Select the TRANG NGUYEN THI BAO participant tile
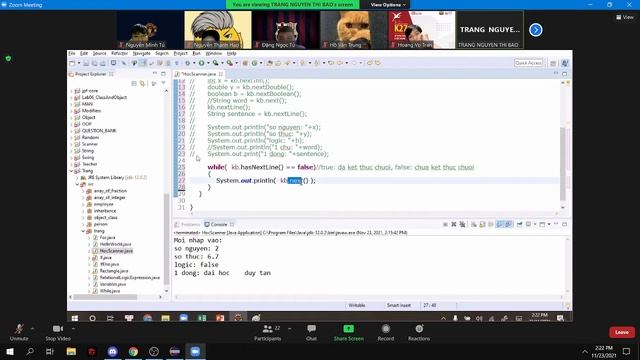The image size is (640, 360). [x=489, y=30]
